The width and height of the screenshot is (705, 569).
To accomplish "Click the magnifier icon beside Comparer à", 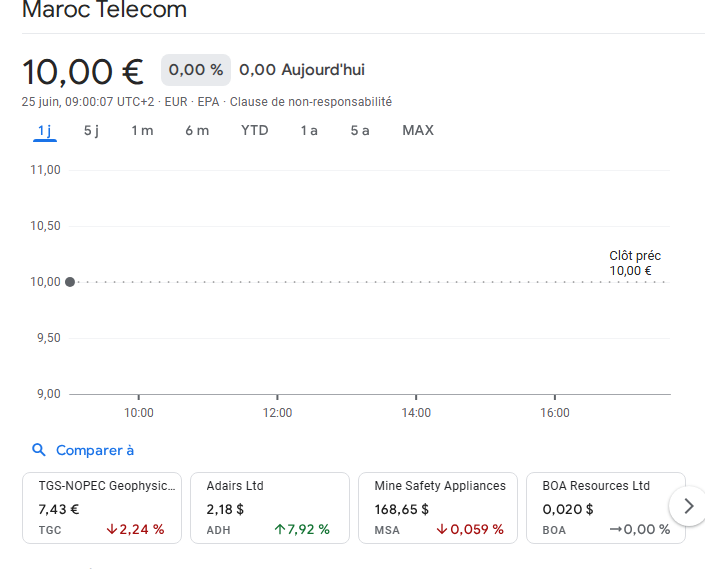I will click(x=39, y=450).
